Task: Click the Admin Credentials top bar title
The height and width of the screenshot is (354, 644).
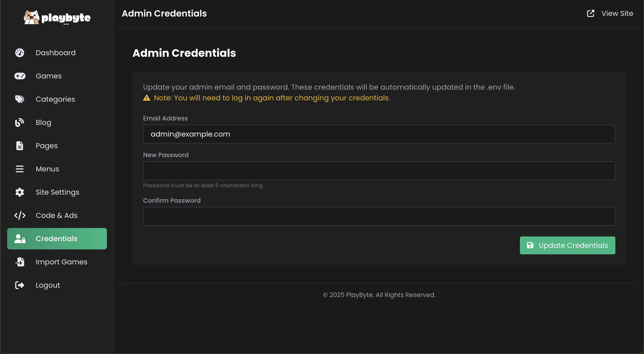Action: 164,13
